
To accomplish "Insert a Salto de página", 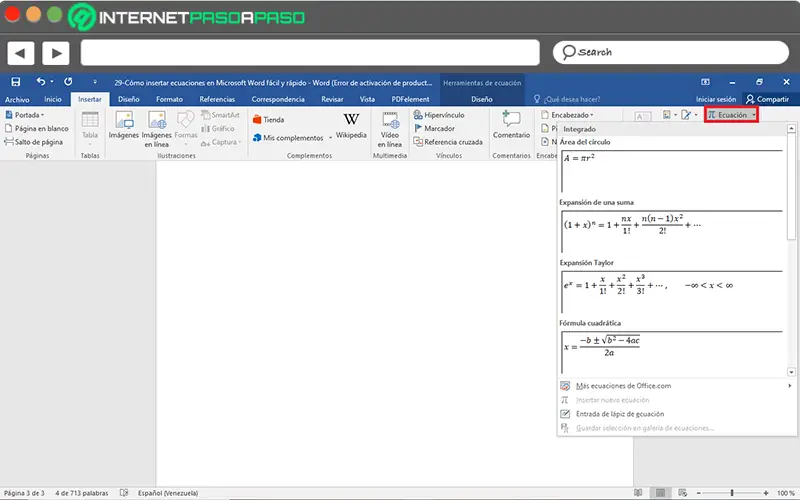I will (34, 142).
